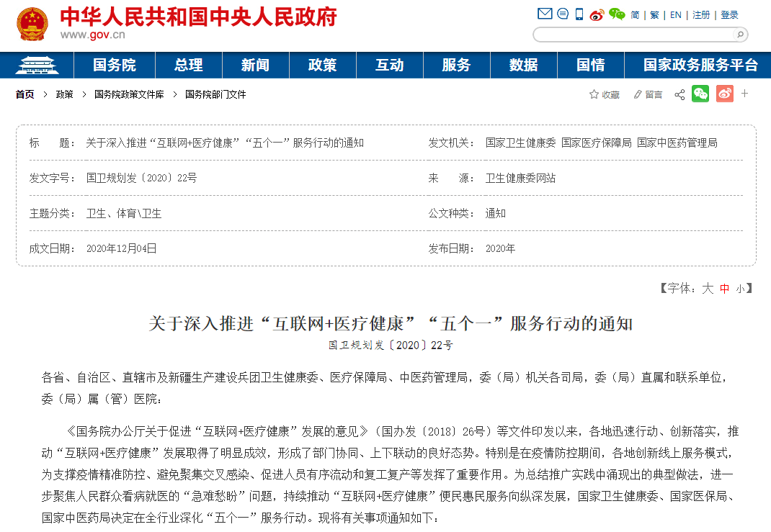The height and width of the screenshot is (532, 771).
Task: Click the national emblem logo
Action: tap(32, 24)
